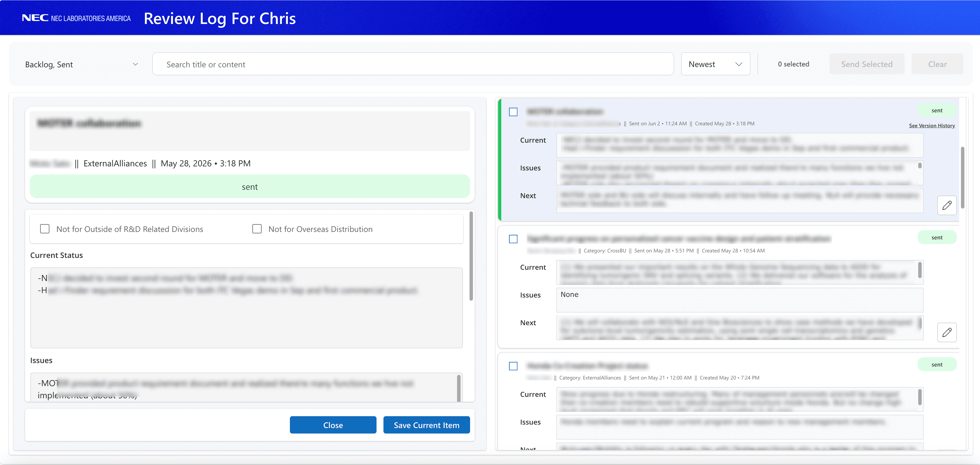Click the Issues text area in editor
The image size is (980, 465).
246,387
